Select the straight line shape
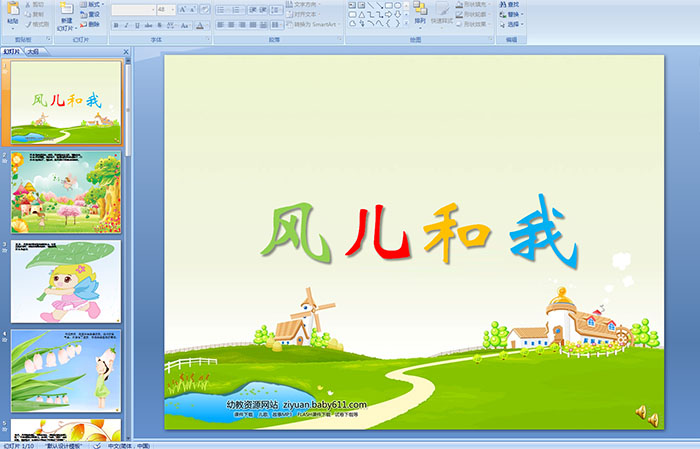This screenshot has width=700, height=449. pyautogui.click(x=371, y=5)
